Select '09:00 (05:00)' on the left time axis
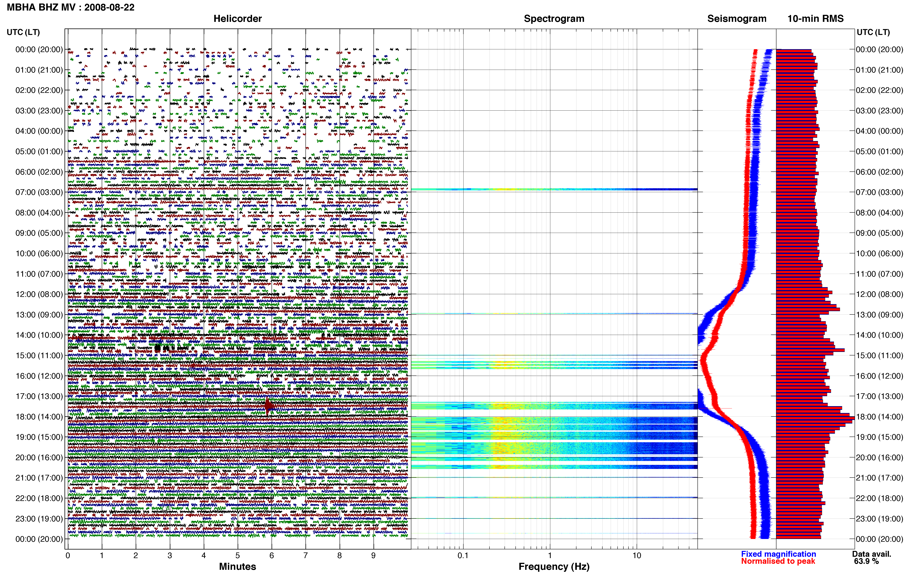This screenshot has height=578, width=924. 39,233
